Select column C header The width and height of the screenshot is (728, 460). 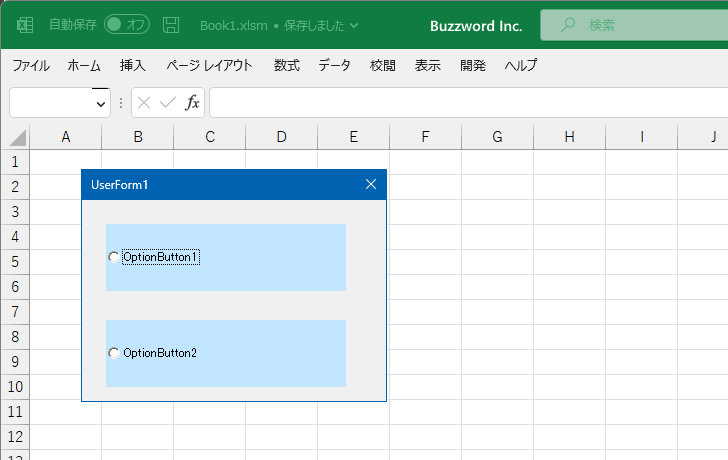209,137
